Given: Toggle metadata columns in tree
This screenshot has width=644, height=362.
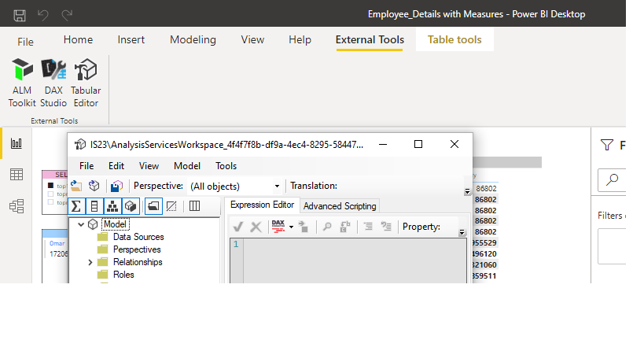Looking at the screenshot, I should 194,206.
